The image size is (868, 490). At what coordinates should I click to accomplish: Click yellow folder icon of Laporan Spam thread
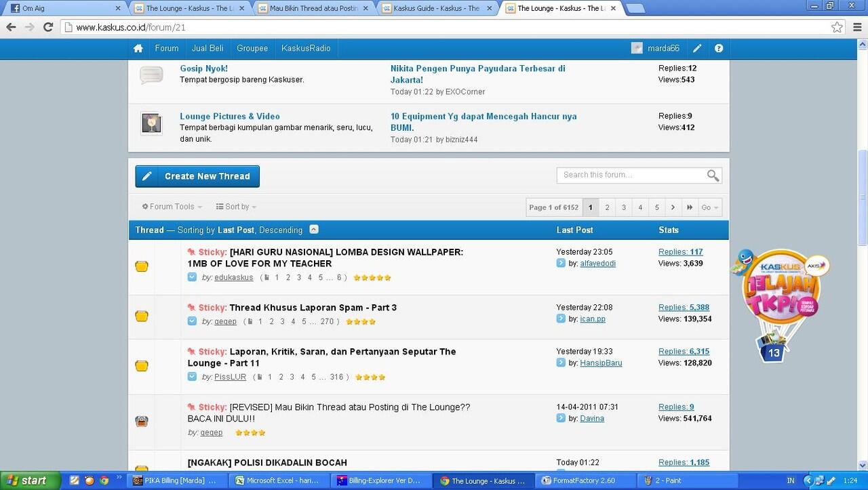pyautogui.click(x=141, y=316)
